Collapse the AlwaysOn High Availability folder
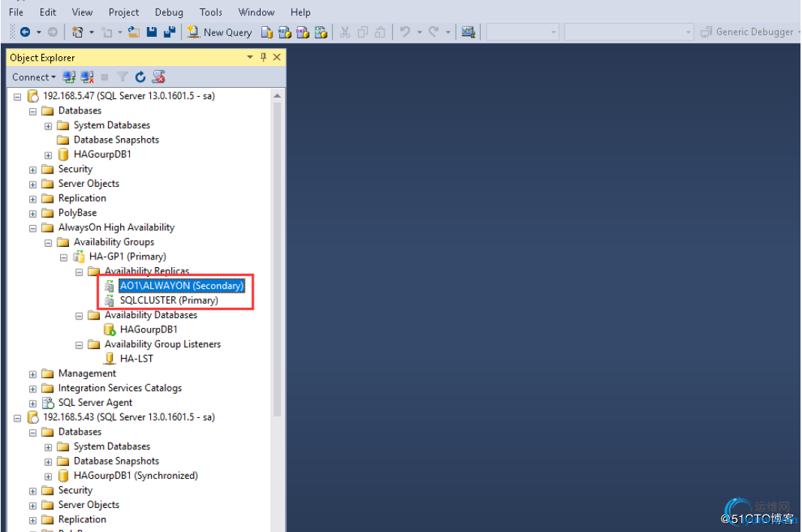This screenshot has width=802, height=532. 33,228
